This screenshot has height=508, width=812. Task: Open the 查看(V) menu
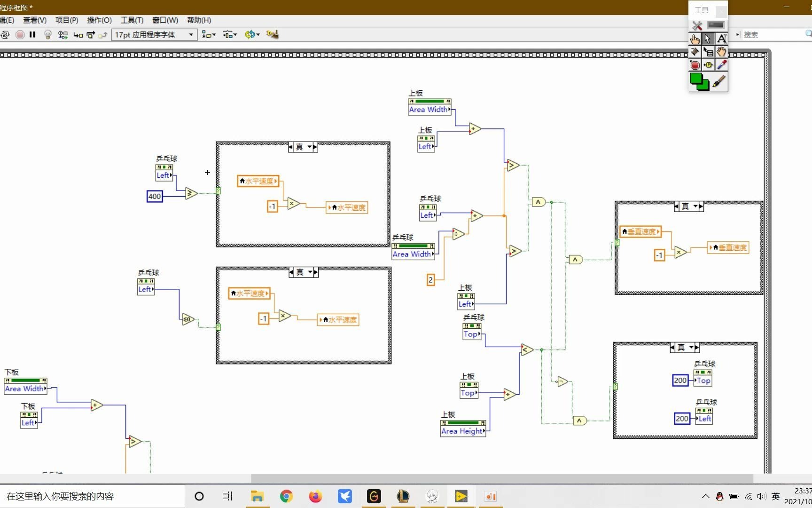[35, 20]
